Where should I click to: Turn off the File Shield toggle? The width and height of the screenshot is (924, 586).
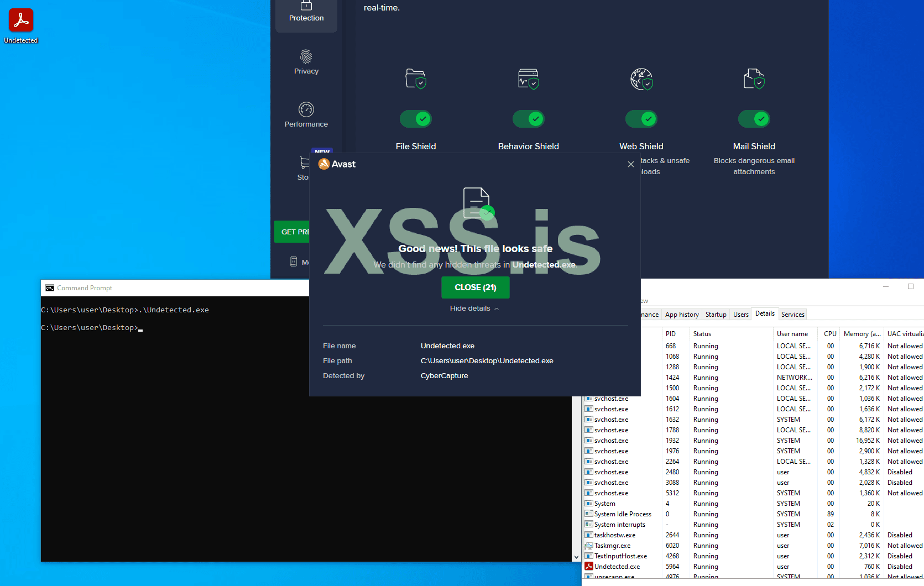click(x=416, y=119)
